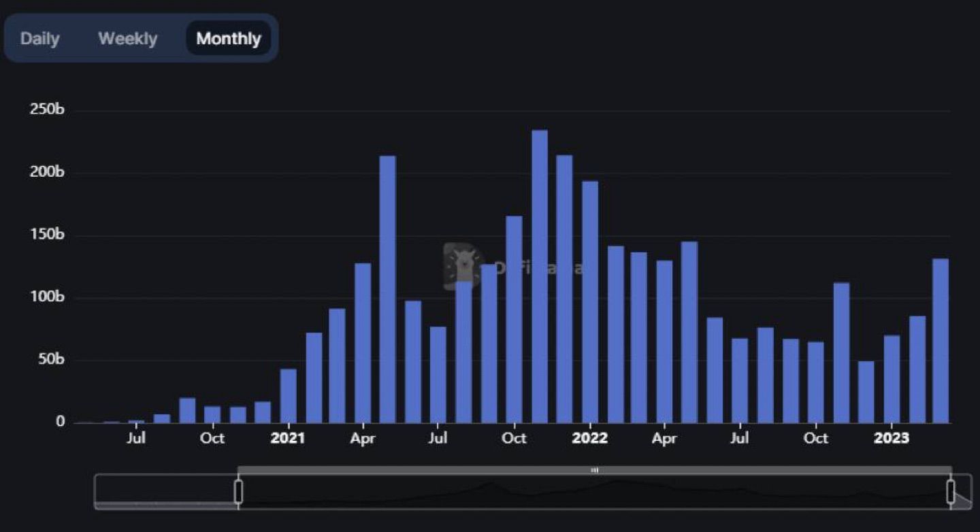The image size is (980, 532).
Task: Click the October 2021 bar
Action: (514, 319)
